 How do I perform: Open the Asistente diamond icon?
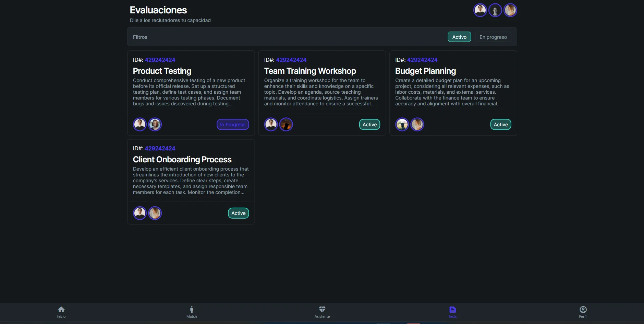point(322,310)
